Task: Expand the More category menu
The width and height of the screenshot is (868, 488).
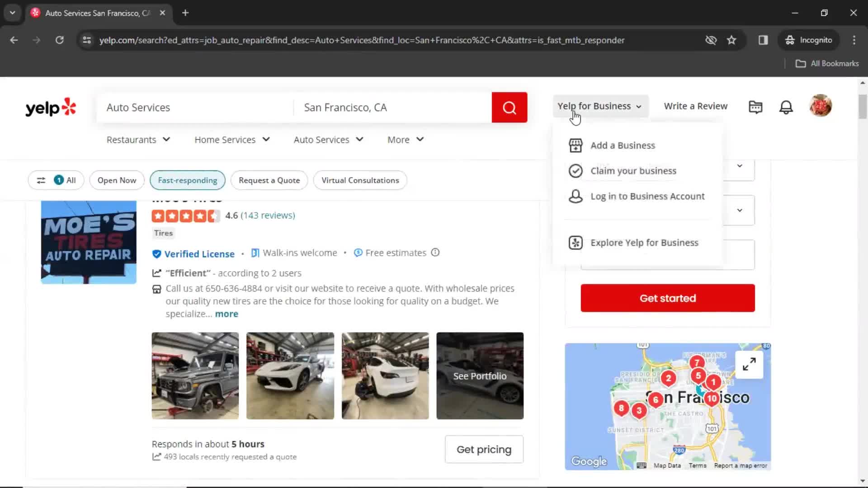Action: coord(406,140)
